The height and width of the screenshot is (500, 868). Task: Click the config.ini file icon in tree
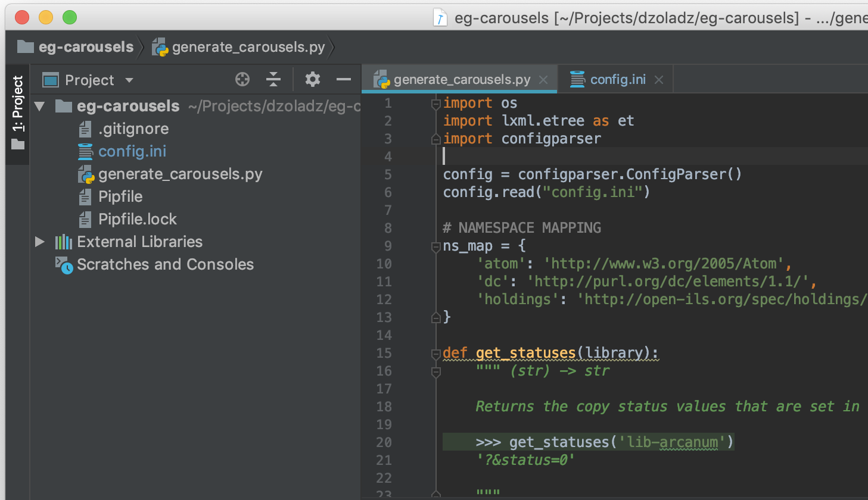click(x=85, y=152)
